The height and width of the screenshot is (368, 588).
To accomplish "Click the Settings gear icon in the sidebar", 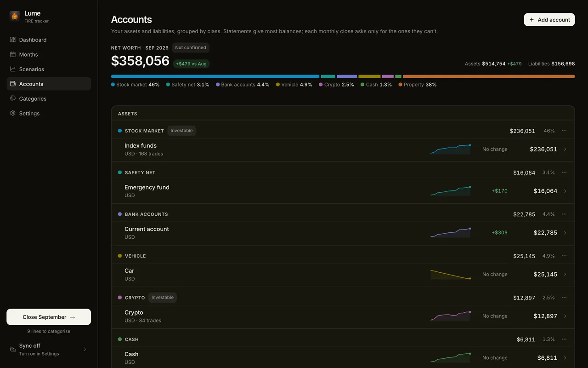I will (x=13, y=113).
